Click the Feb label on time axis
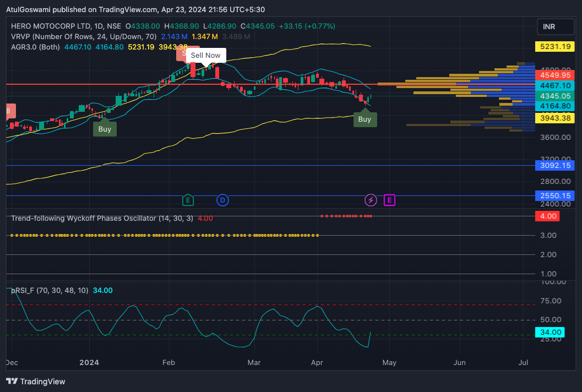 point(168,362)
